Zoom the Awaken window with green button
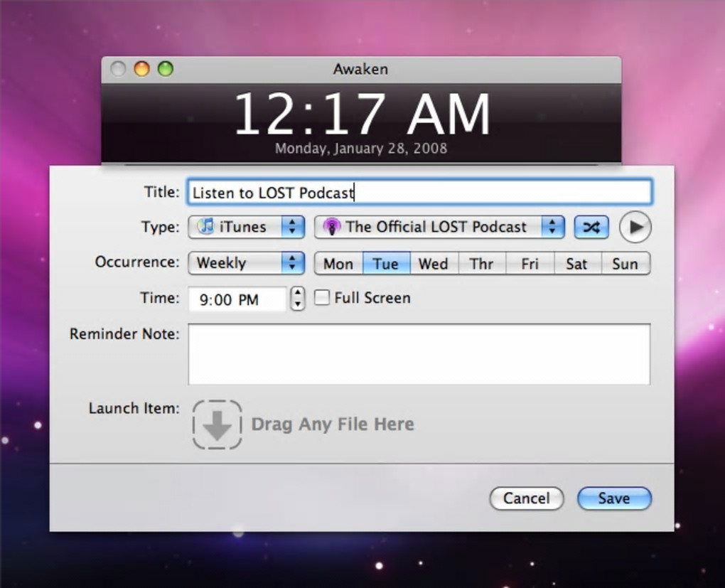 pos(166,69)
